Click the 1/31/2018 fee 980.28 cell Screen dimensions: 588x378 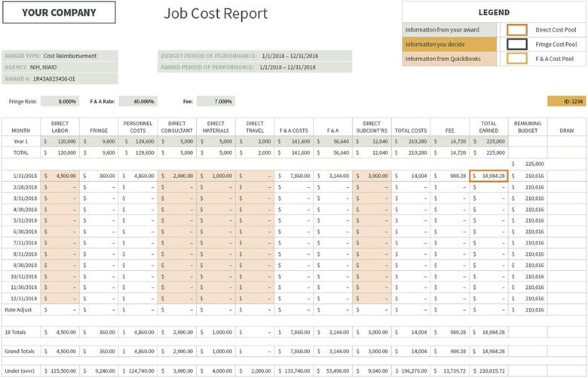(x=450, y=176)
